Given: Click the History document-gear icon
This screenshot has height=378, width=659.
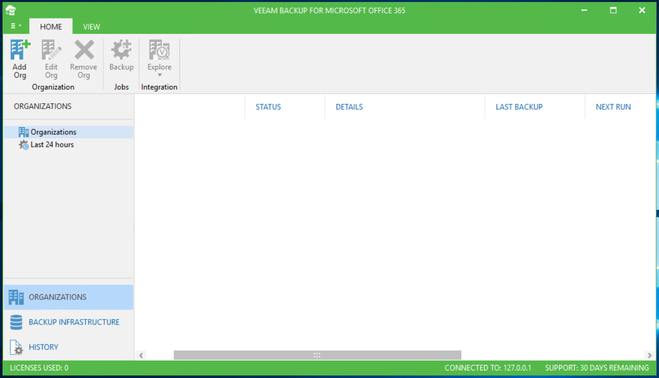Looking at the screenshot, I should pos(16,347).
